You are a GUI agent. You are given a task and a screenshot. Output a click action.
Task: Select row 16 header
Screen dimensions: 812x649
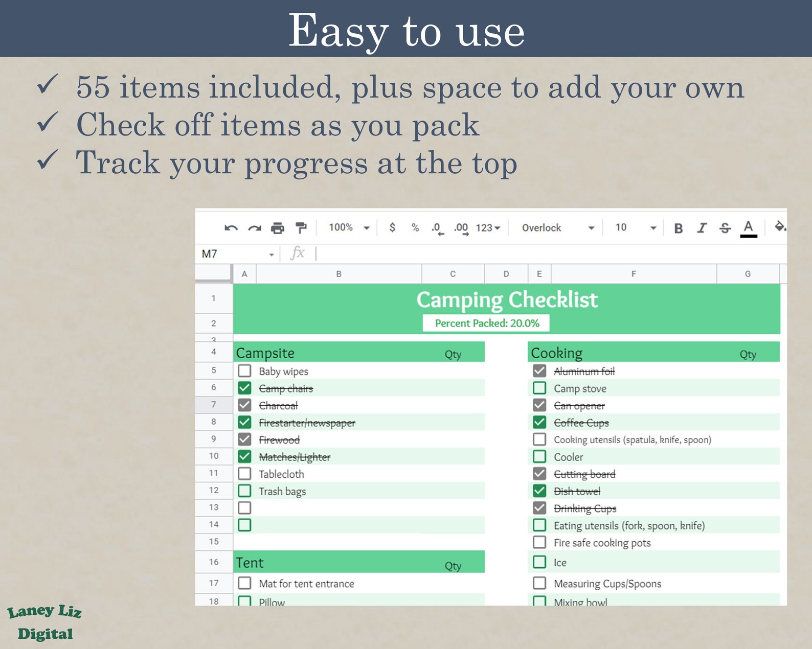(x=214, y=562)
